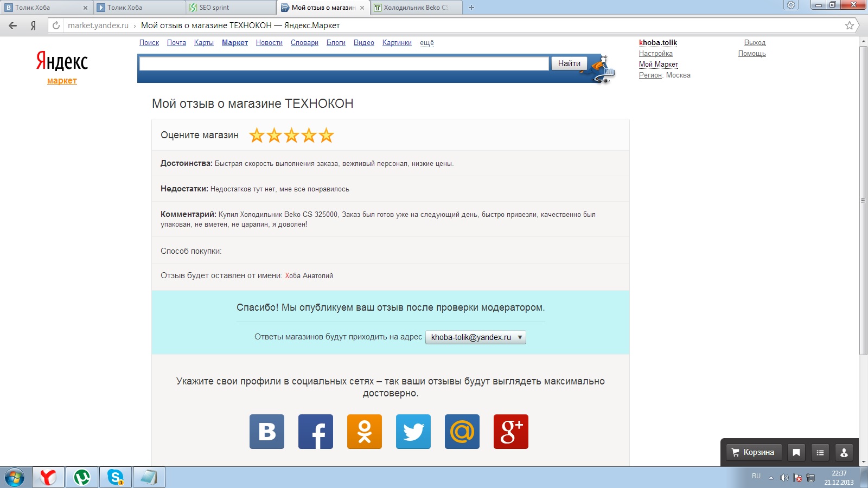Click the Facebook social profile icon

pyautogui.click(x=316, y=432)
